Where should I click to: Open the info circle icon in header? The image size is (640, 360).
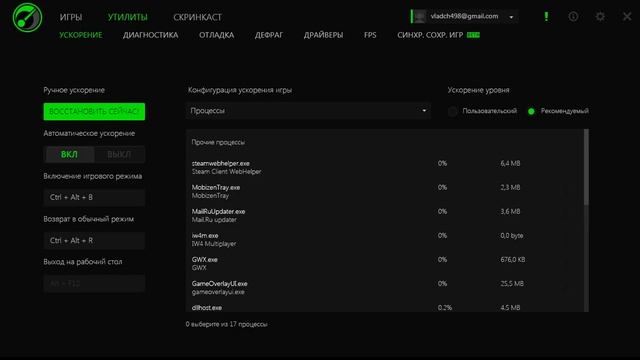pyautogui.click(x=573, y=16)
